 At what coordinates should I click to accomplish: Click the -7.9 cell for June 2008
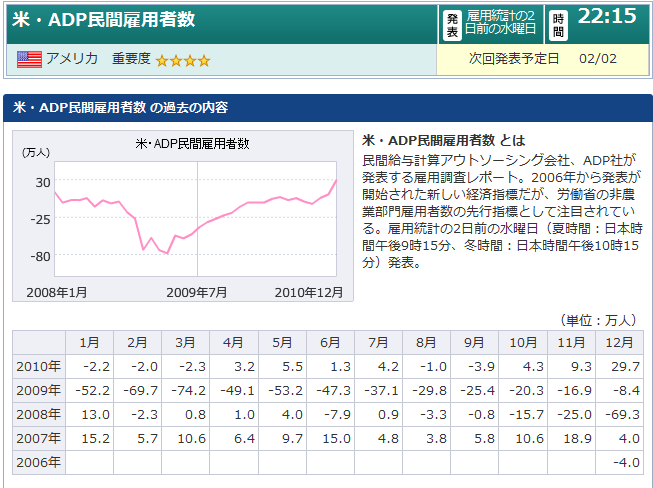[330, 415]
